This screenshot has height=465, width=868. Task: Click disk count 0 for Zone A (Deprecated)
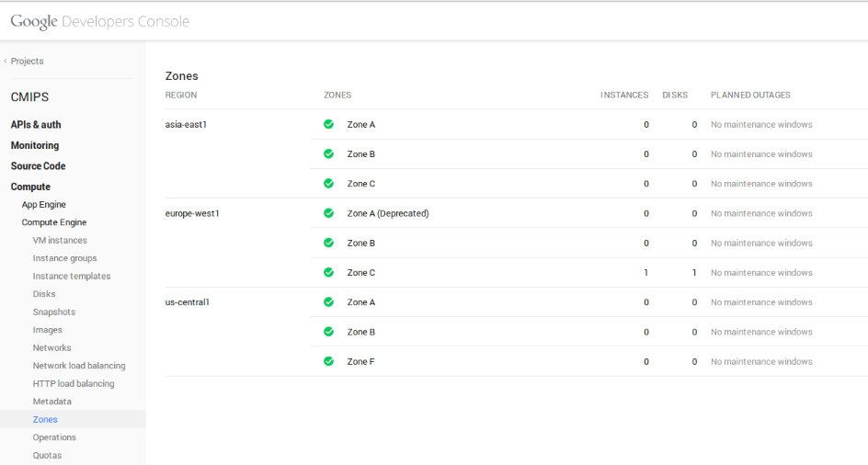point(694,213)
